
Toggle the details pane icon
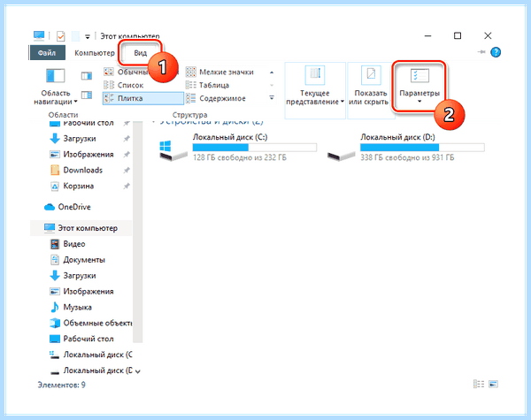click(x=87, y=95)
